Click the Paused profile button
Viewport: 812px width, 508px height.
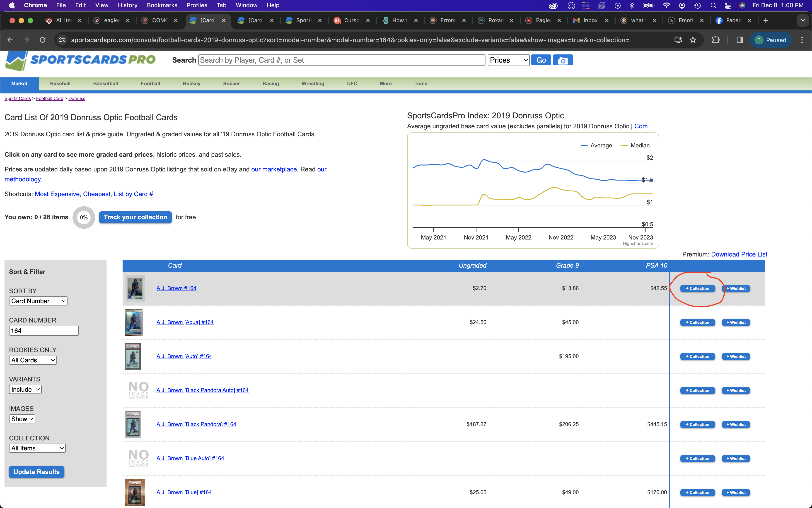771,40
